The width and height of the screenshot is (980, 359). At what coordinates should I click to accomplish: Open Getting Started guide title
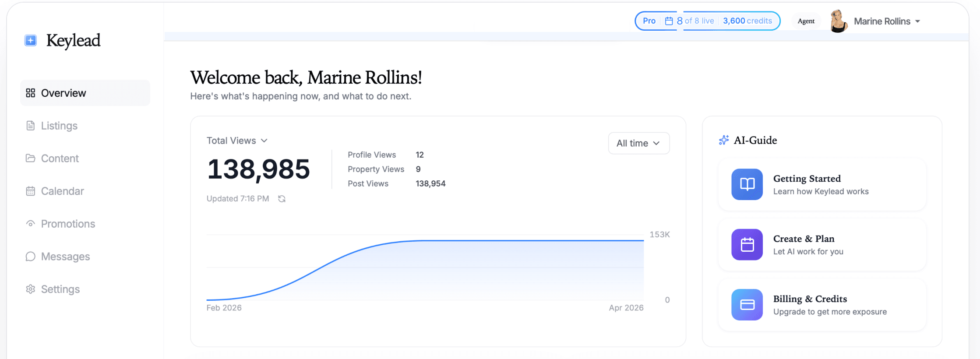(807, 179)
